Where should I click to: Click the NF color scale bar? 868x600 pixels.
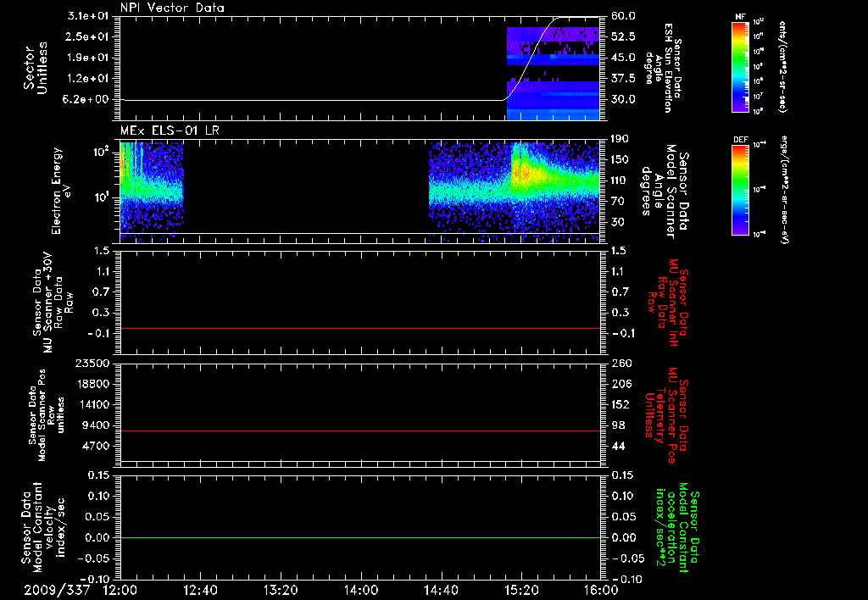point(741,66)
